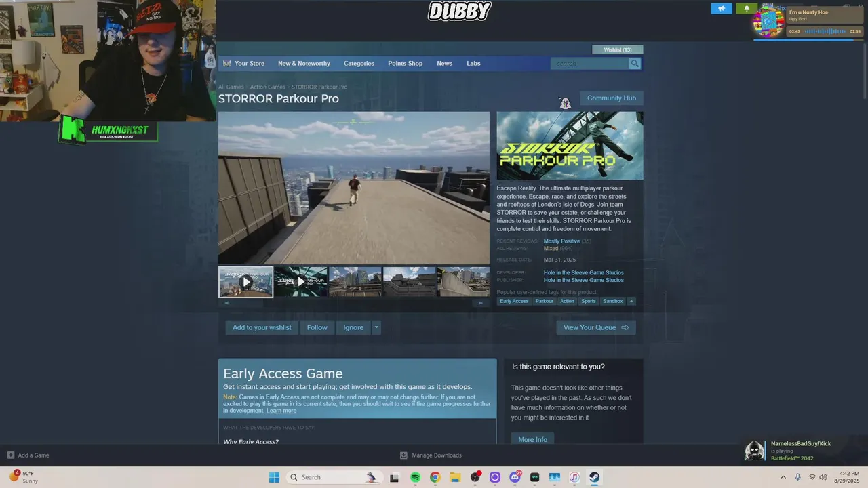Click the purple circle app in taskbar

(x=495, y=477)
